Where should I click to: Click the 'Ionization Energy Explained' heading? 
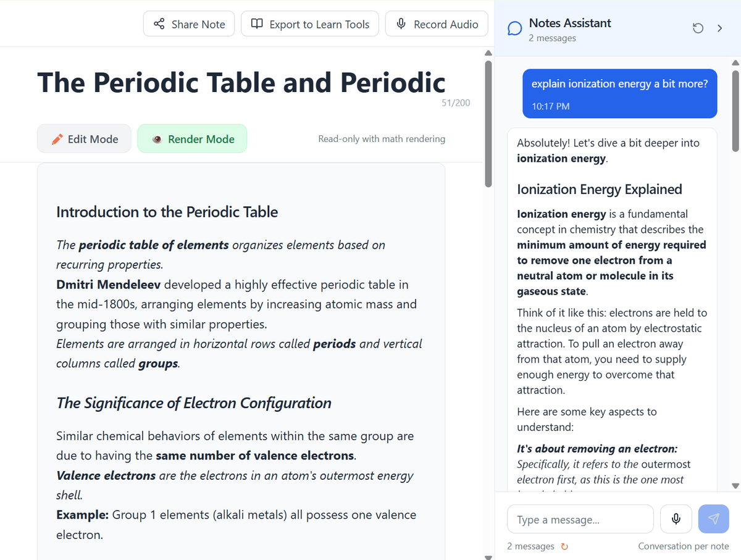tap(599, 190)
